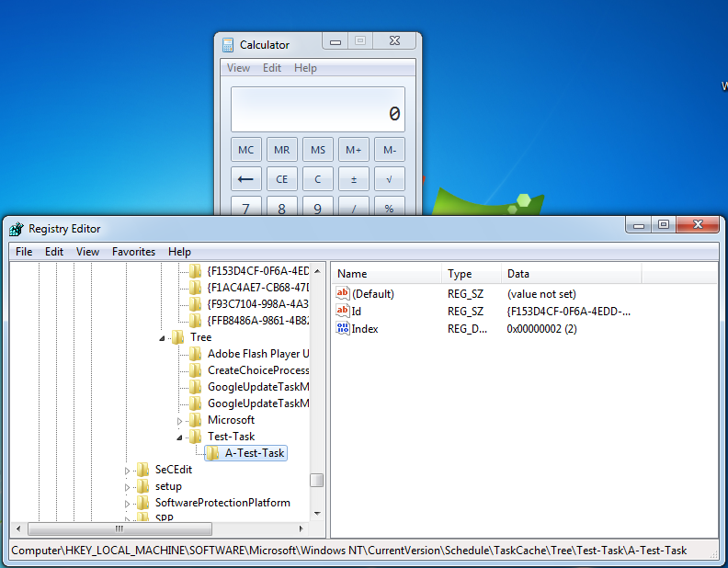Expand the SeCEdit registry key
The height and width of the screenshot is (568, 728).
click(128, 470)
